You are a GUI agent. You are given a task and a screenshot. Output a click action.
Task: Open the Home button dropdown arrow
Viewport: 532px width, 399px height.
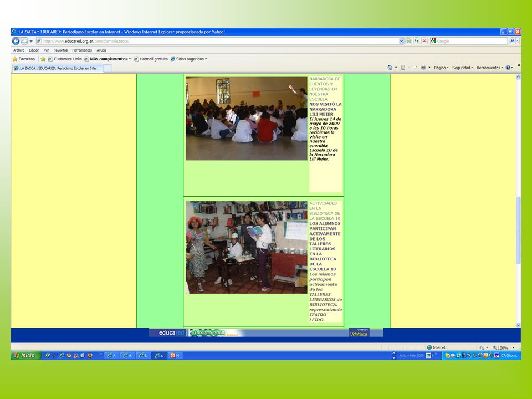(396, 68)
